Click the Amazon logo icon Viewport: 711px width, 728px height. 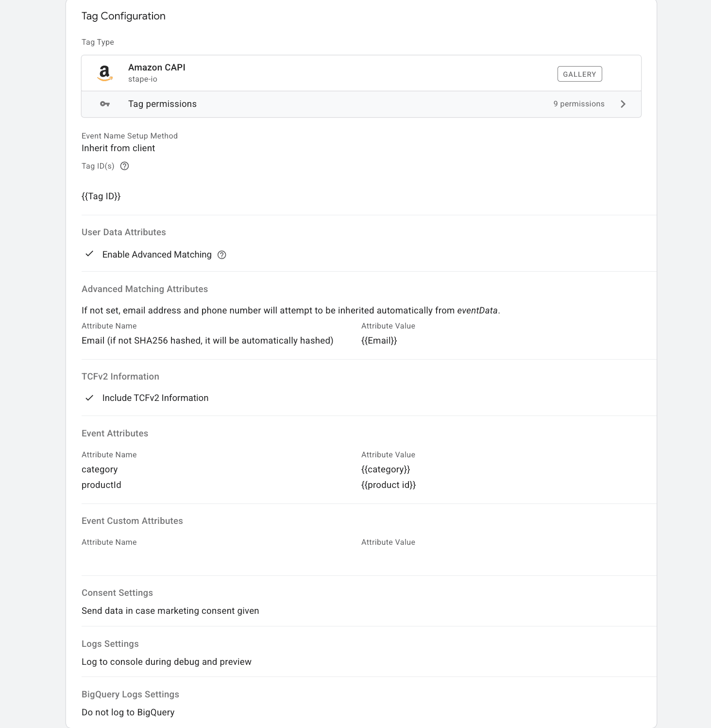pos(104,73)
